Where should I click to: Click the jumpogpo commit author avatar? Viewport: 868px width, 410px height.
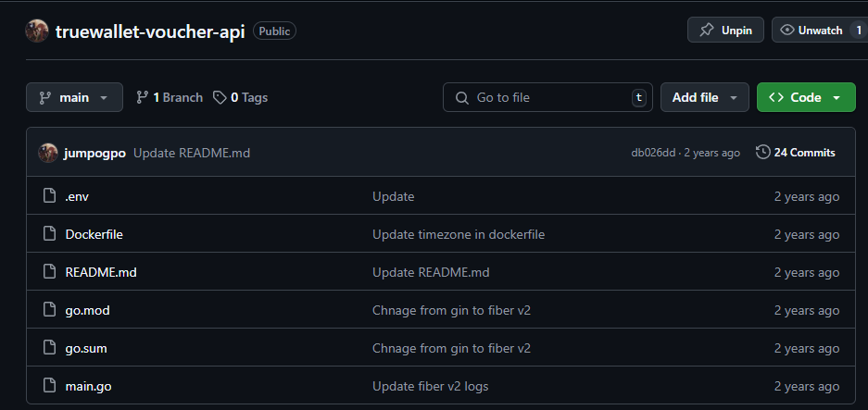[x=48, y=153]
